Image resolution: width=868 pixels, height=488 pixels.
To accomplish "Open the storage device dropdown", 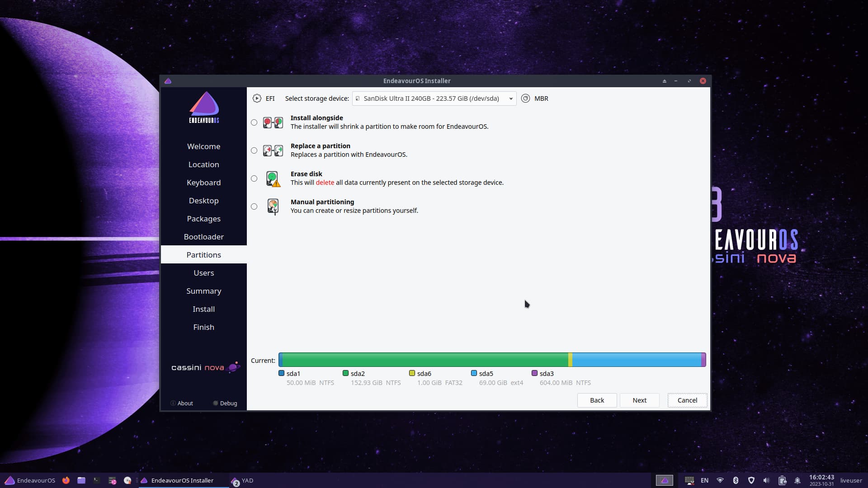I will pyautogui.click(x=434, y=99).
